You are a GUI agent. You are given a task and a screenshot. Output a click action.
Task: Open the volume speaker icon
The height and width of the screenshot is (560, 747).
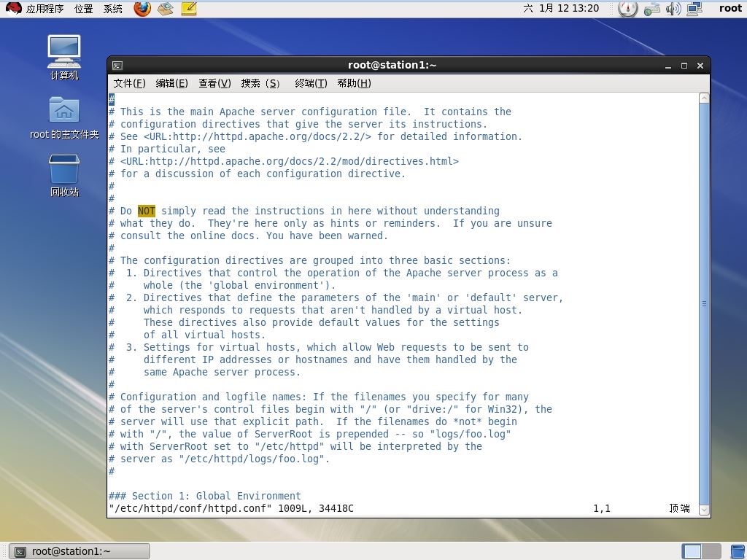tap(673, 9)
